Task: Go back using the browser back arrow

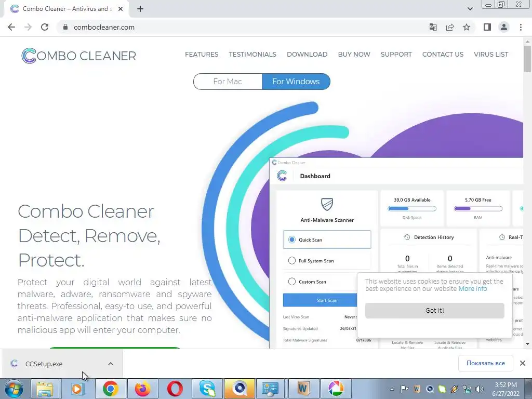Action: click(x=11, y=27)
